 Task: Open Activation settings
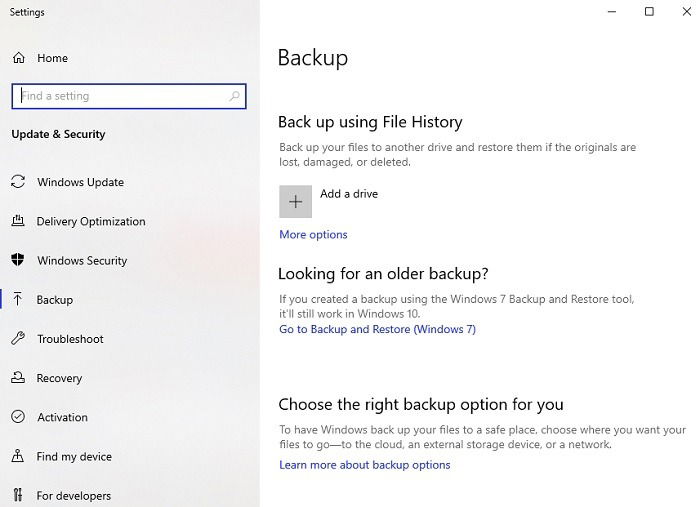pos(62,417)
